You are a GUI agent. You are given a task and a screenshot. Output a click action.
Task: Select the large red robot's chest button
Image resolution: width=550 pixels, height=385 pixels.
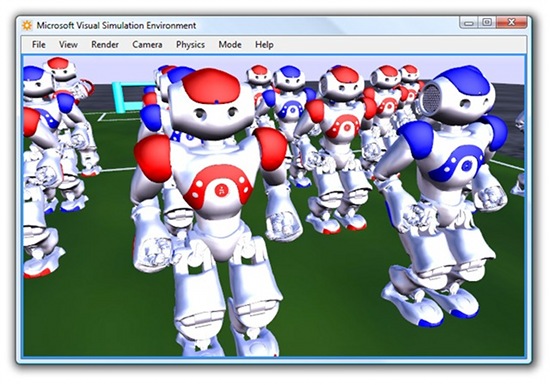coord(221,190)
